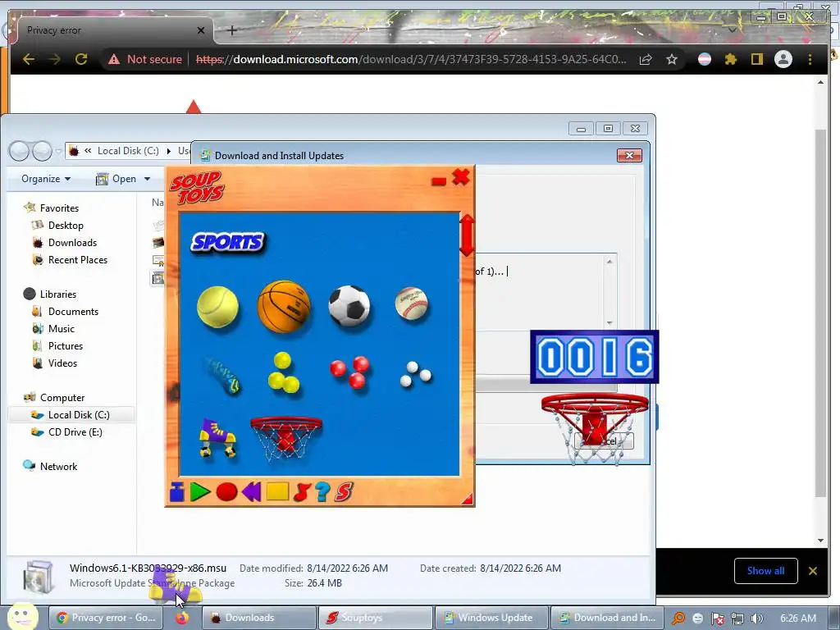Viewport: 840px width, 630px height.
Task: Click the red S Souptoys logo button
Action: pos(344,492)
